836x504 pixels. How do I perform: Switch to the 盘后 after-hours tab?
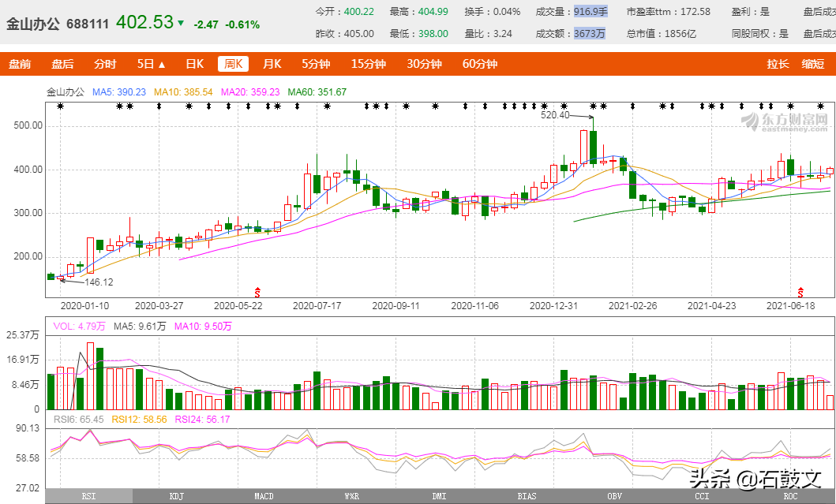[62, 64]
